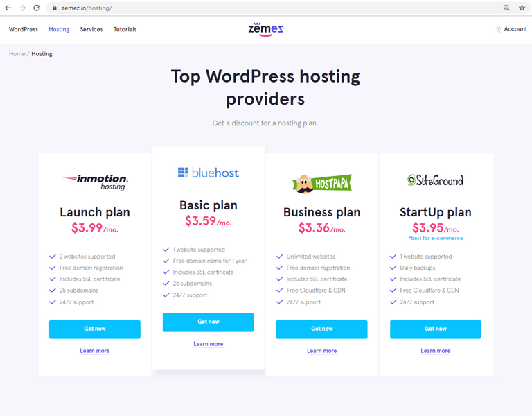This screenshot has width=532, height=416.
Task: Click checkmark beside '2 websites supported'
Action: [53, 257]
